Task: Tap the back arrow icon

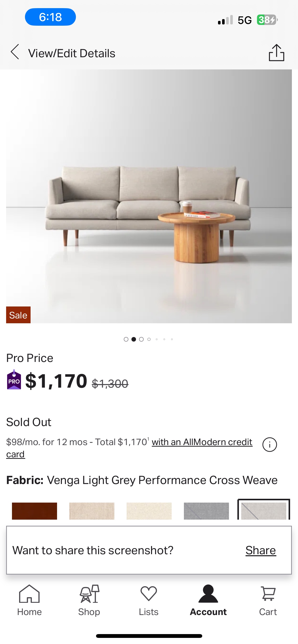Action: [x=15, y=52]
